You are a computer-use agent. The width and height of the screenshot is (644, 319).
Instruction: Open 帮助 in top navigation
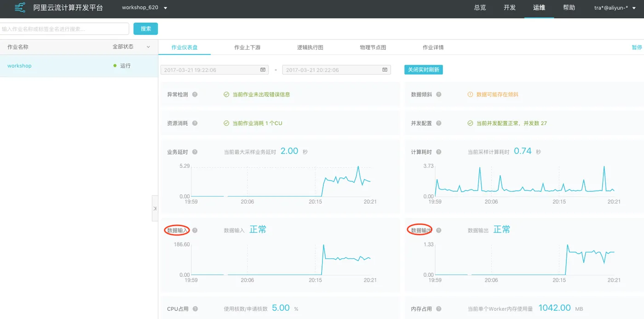(569, 8)
